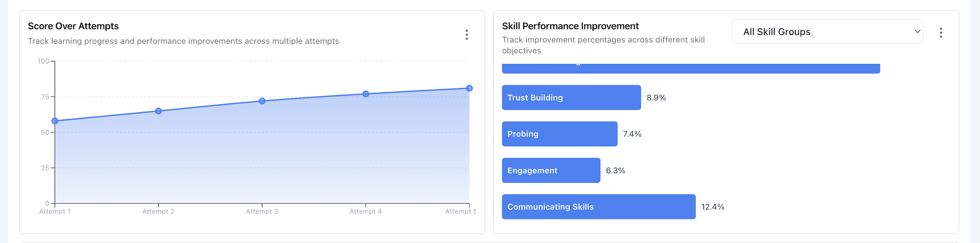This screenshot has width=980, height=243.
Task: Click the 7.4% Probing value label
Action: coord(632,134)
